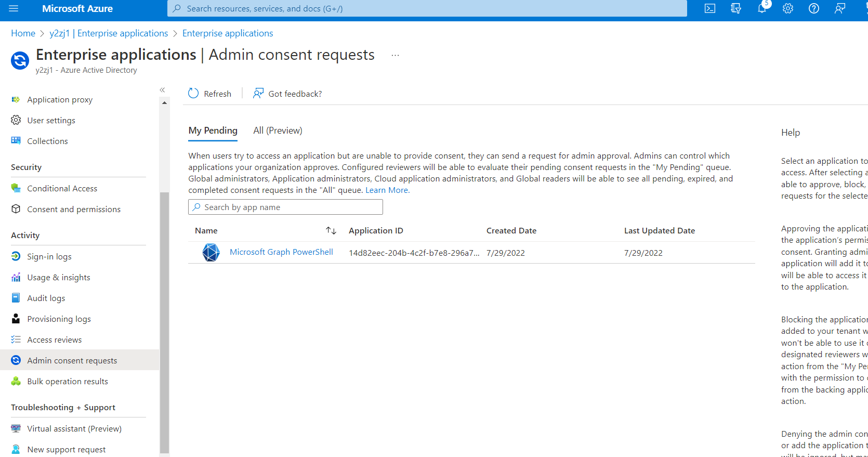Click the Got feedback icon
Viewport: 868px width, 457px height.
point(258,94)
